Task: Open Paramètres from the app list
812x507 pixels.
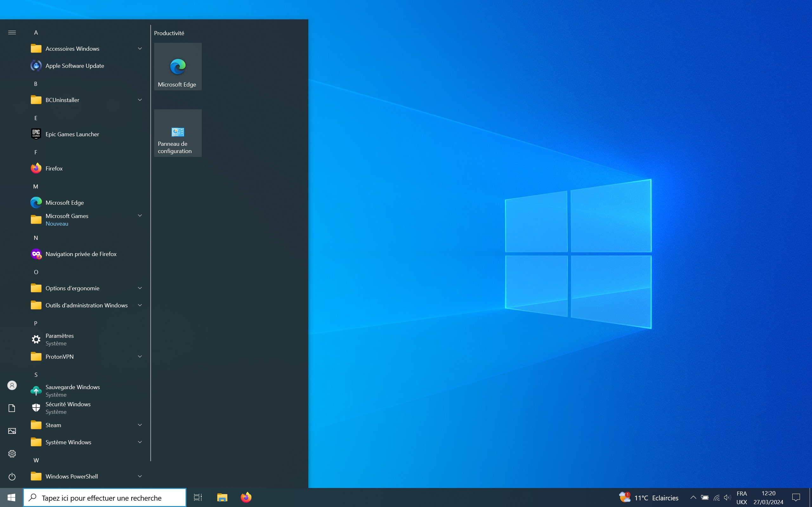Action: (x=60, y=339)
